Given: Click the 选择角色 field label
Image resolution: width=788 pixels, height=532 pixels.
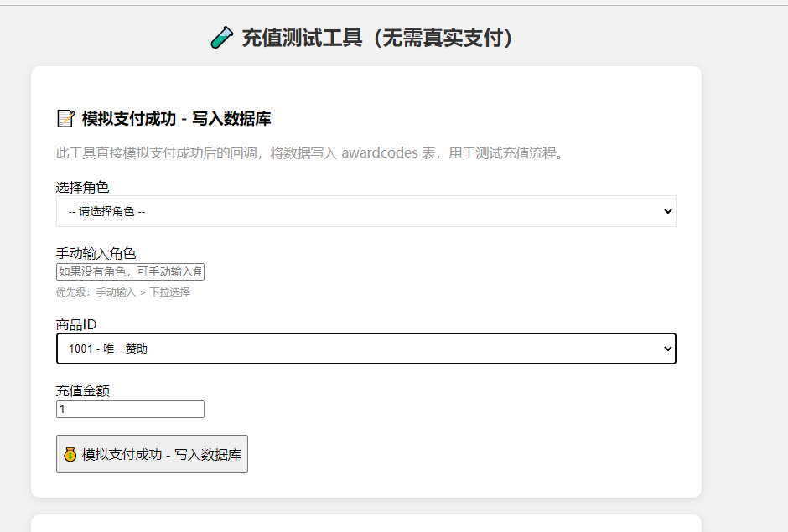Looking at the screenshot, I should pos(82,188).
